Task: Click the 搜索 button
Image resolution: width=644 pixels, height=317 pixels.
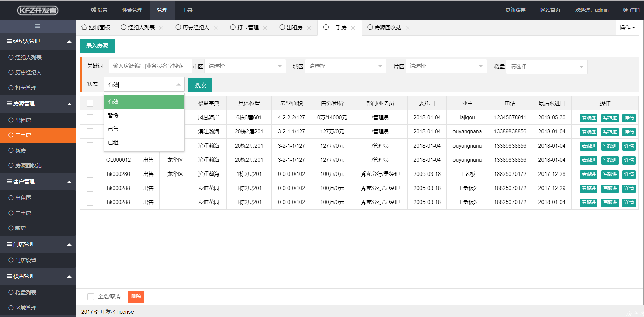Action: click(200, 85)
